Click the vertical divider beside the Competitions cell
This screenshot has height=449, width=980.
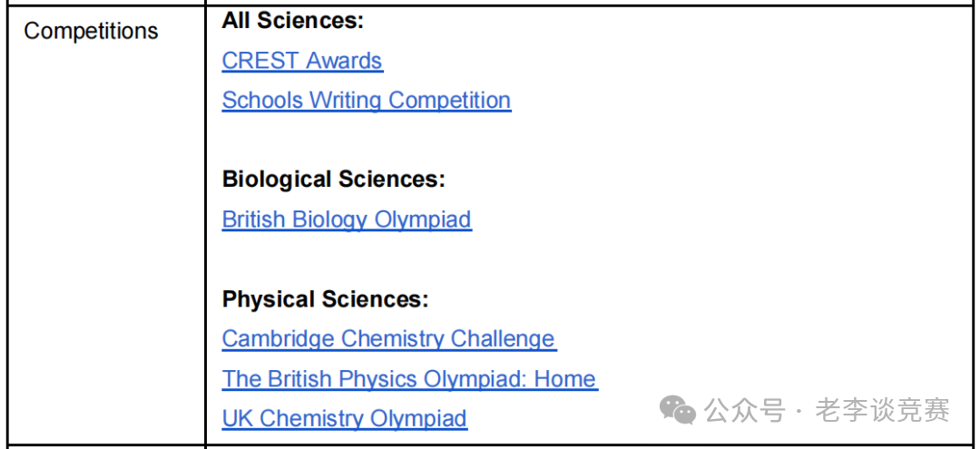point(206,225)
